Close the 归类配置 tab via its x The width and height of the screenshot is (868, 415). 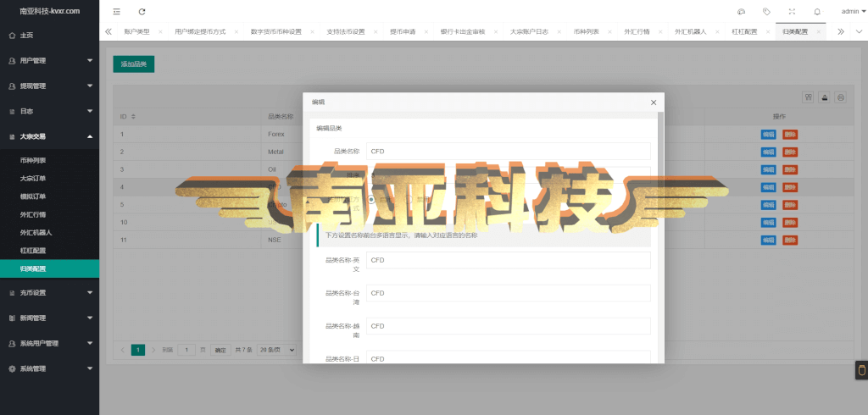pos(819,32)
